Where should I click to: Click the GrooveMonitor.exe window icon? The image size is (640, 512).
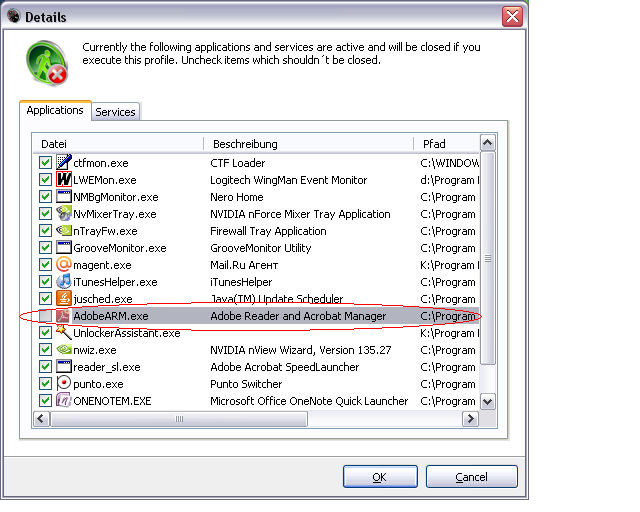(x=64, y=248)
